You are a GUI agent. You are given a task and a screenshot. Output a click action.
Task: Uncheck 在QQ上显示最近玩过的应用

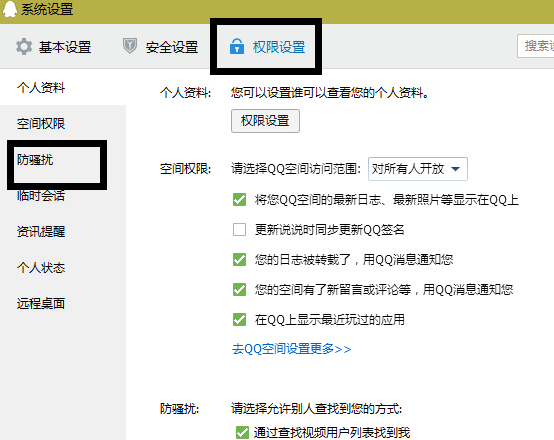(x=239, y=319)
